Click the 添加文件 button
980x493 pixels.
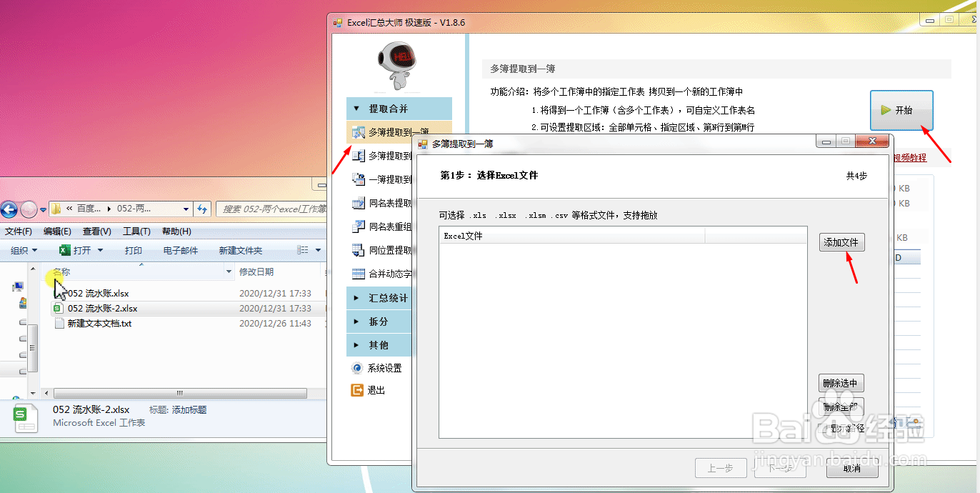tap(841, 242)
